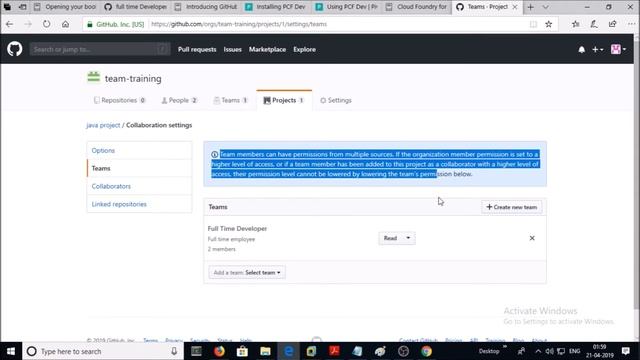Go to browser home page icon

point(65,24)
